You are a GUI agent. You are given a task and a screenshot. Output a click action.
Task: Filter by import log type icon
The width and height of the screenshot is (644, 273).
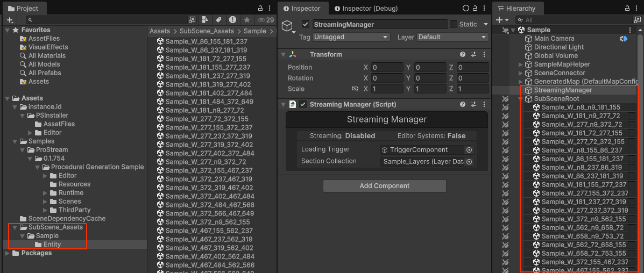pos(232,20)
